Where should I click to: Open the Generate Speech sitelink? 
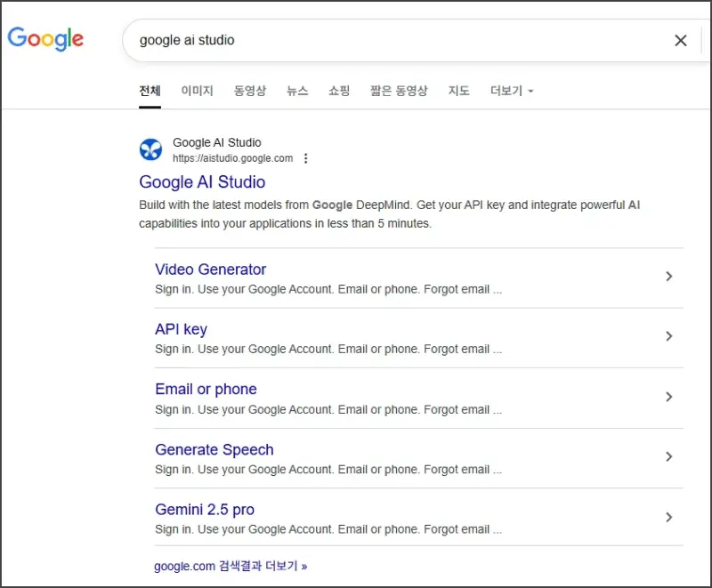tap(214, 449)
